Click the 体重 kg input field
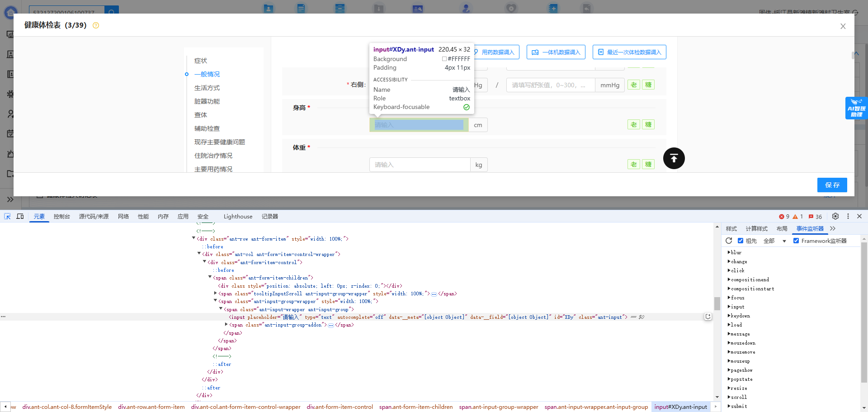Screen dimensions: 868x412 [420, 165]
